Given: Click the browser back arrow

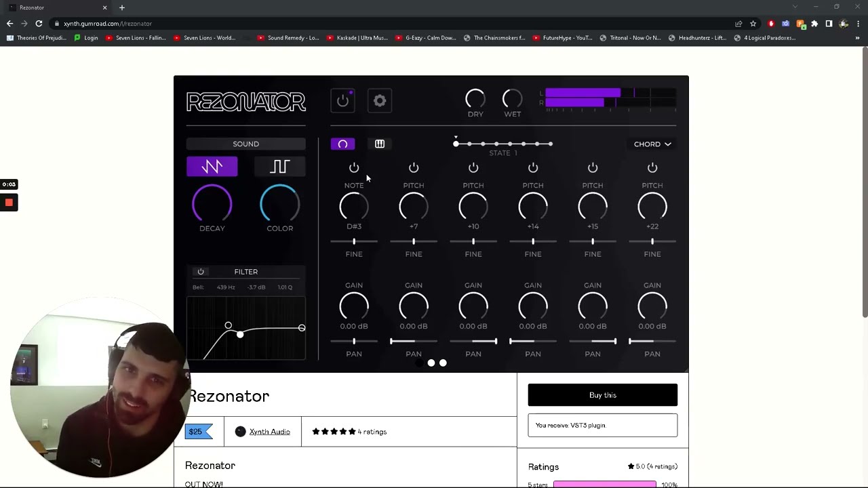Looking at the screenshot, I should tap(9, 24).
